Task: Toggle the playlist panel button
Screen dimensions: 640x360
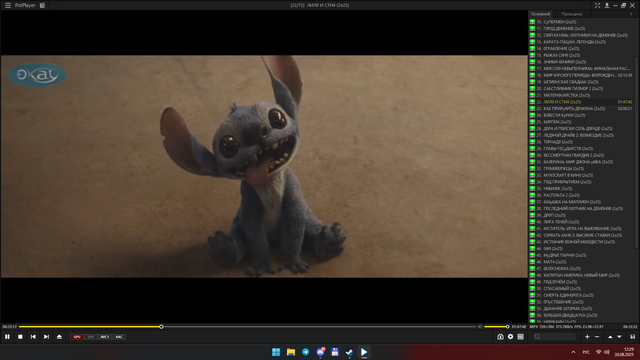Action: click(x=520, y=337)
